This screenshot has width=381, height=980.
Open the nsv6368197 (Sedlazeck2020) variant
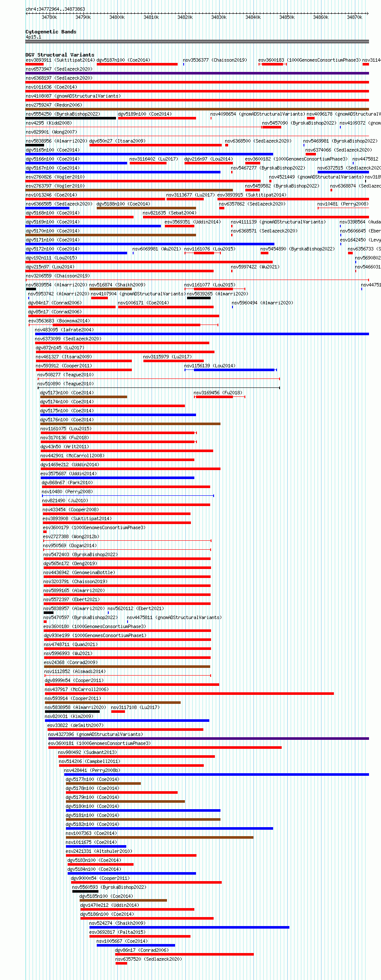(x=59, y=78)
